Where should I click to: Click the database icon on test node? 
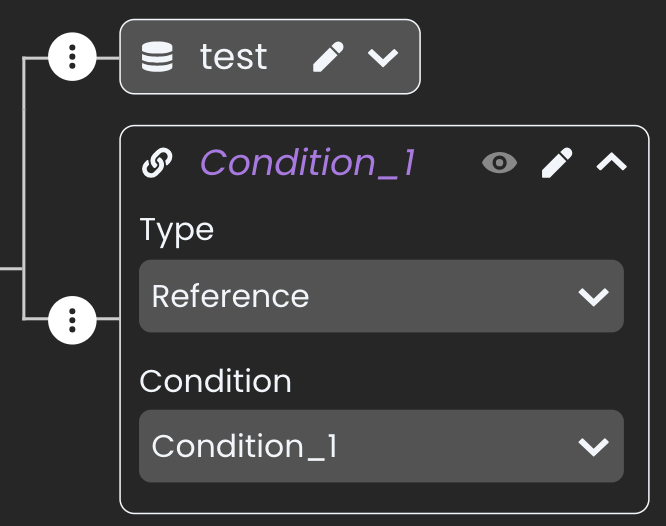157,57
